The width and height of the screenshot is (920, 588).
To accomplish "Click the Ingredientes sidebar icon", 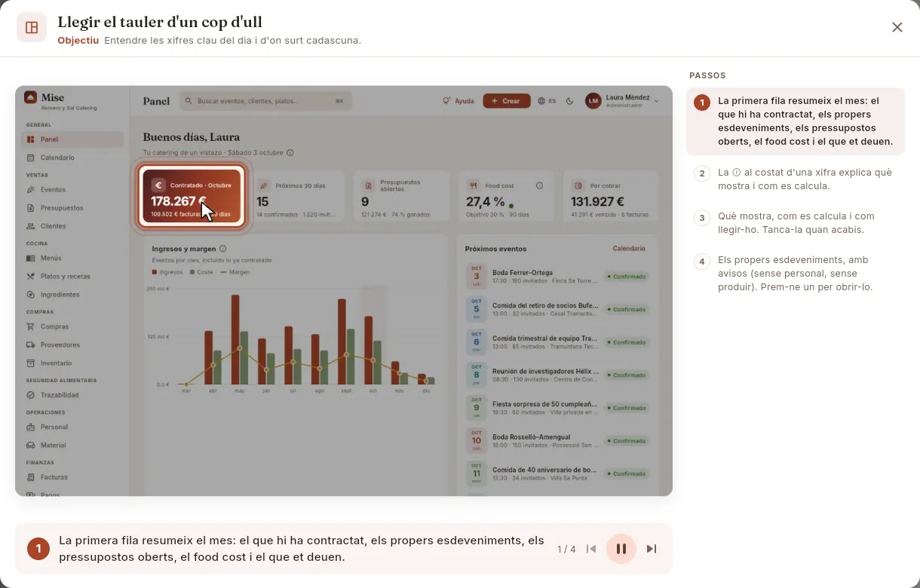I will point(31,295).
